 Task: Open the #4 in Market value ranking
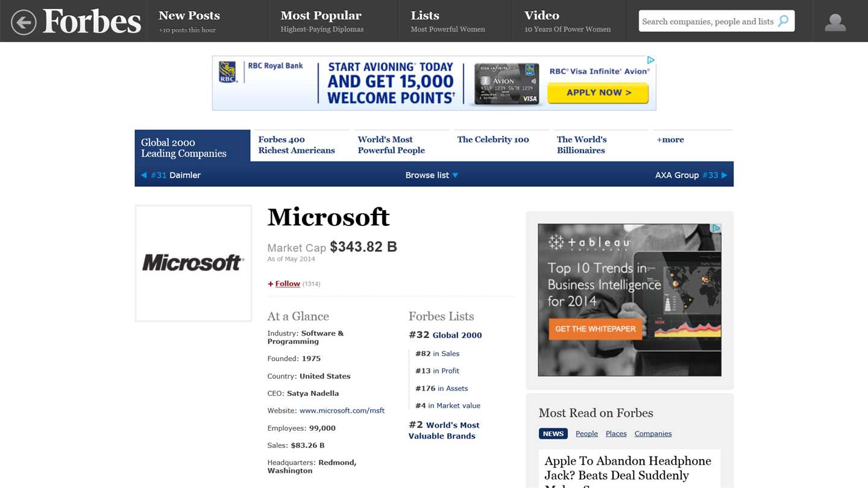pos(448,406)
